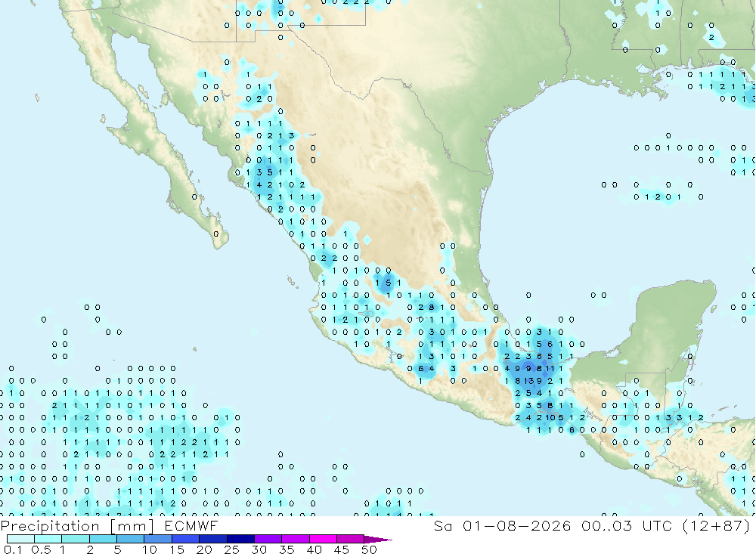Click the "20" legend tick label
The width and height of the screenshot is (756, 554).
(x=204, y=549)
